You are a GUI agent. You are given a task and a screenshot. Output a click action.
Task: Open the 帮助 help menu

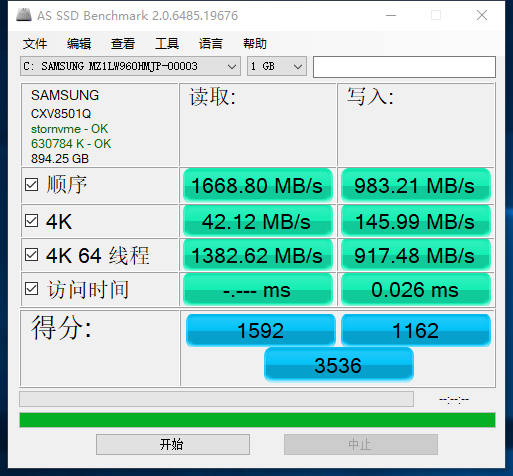click(255, 44)
